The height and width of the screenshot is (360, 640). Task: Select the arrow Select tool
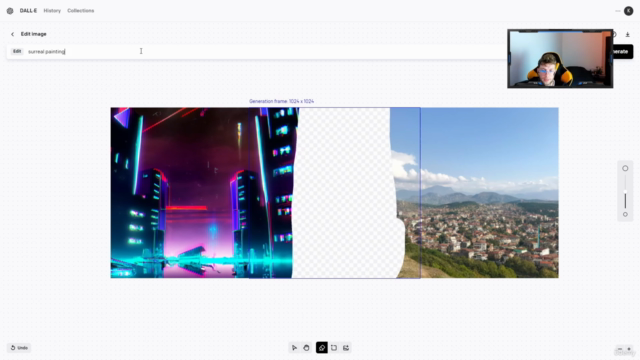[294, 348]
